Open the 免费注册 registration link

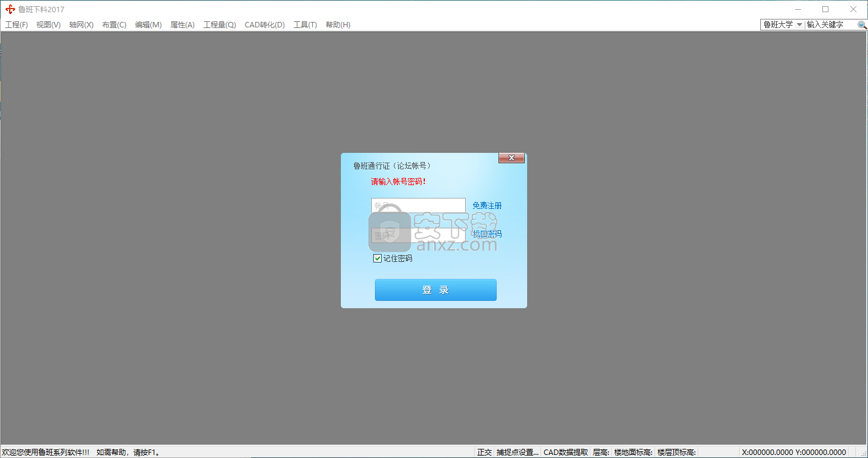click(487, 206)
